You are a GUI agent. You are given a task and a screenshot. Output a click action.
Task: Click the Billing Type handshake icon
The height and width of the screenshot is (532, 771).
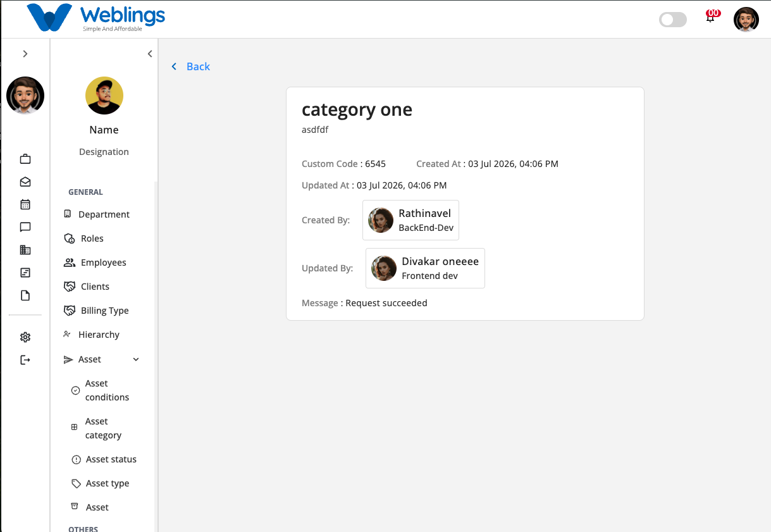coord(70,311)
